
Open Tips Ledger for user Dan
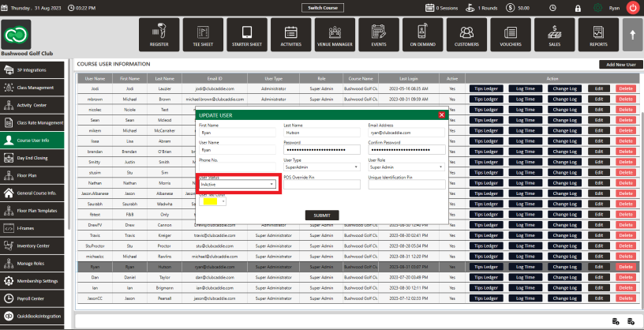point(486,277)
